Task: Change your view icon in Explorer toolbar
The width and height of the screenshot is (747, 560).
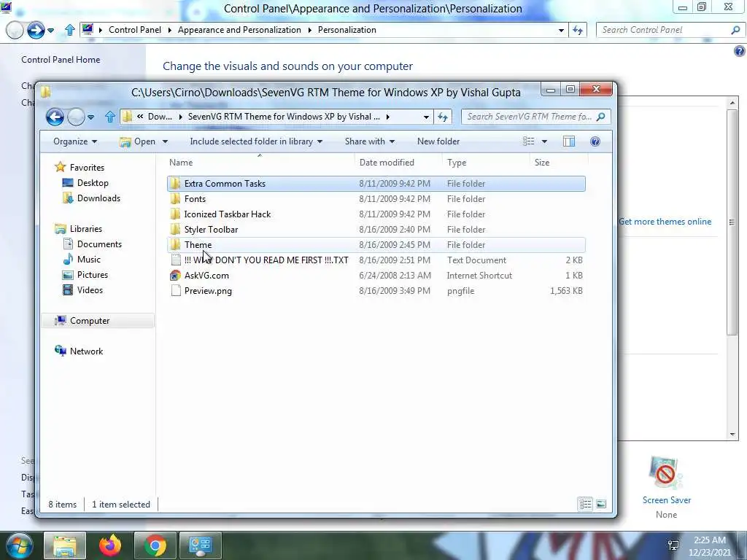Action: 528,141
